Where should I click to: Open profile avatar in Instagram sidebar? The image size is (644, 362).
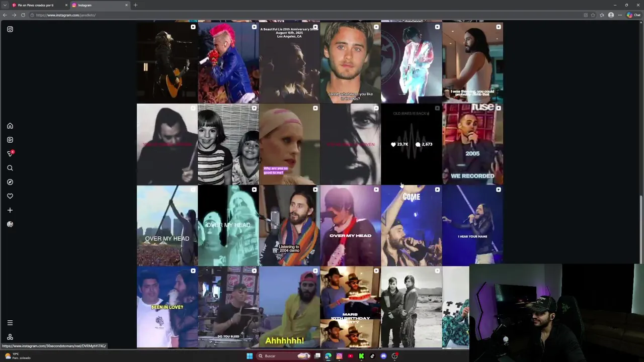coord(10,224)
